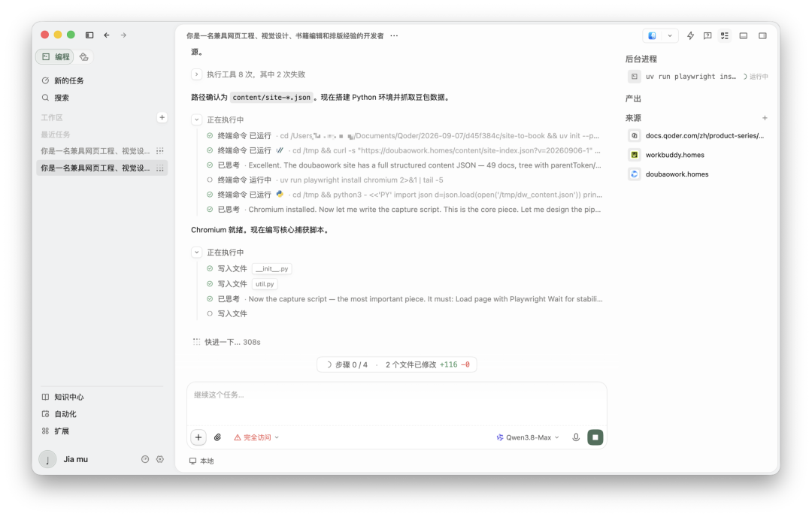Open the terminal command step with uv init

(x=403, y=136)
